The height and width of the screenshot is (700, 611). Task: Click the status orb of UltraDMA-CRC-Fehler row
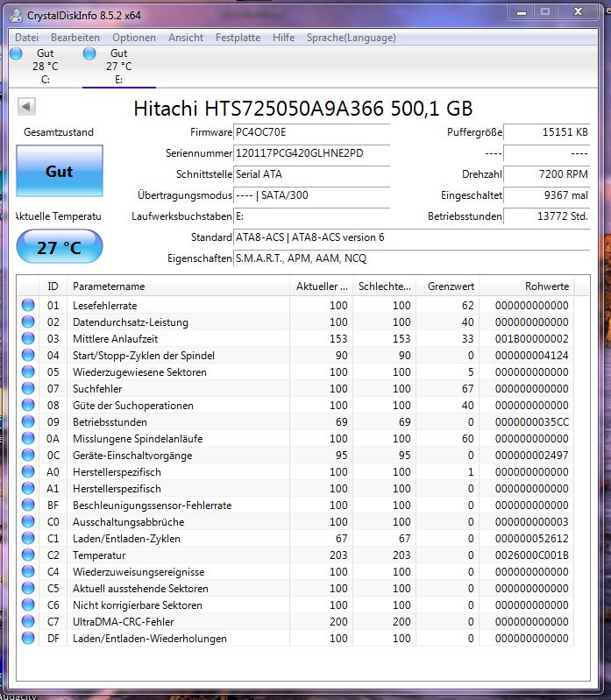[28, 621]
